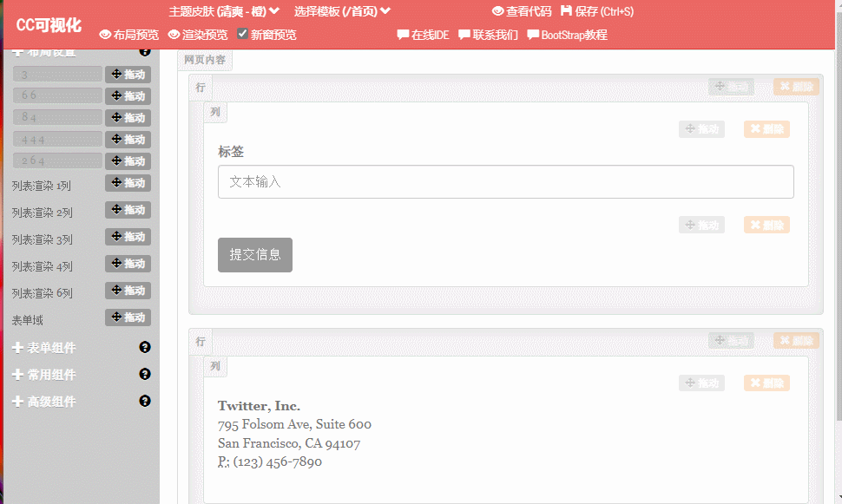The image size is (842, 504).
Task: Click the help icon next to 表单组件
Action: point(145,347)
